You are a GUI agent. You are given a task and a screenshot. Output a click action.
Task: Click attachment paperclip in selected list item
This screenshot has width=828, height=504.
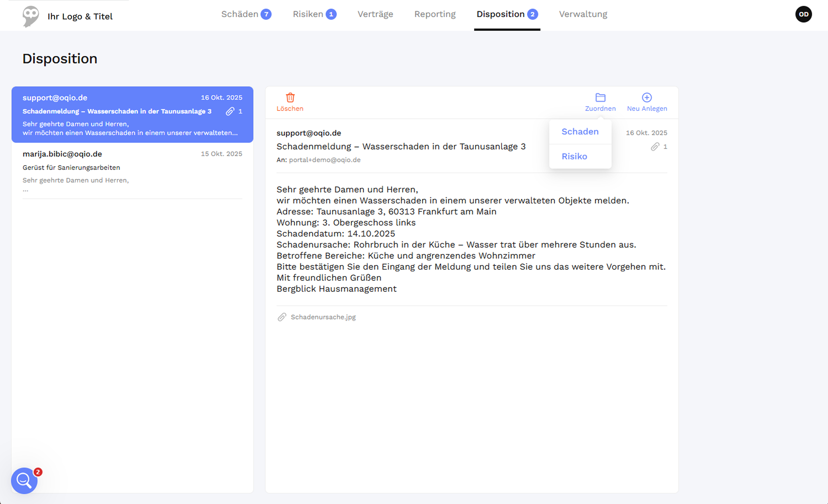(230, 111)
